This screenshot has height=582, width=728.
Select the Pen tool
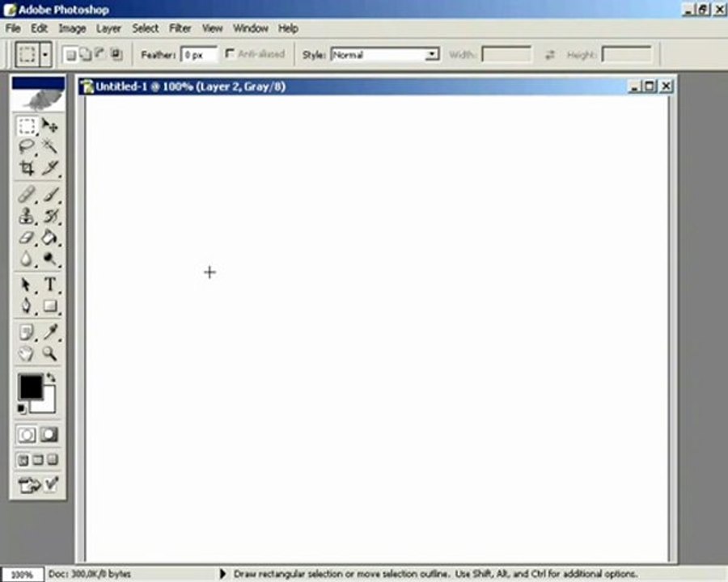(x=27, y=306)
